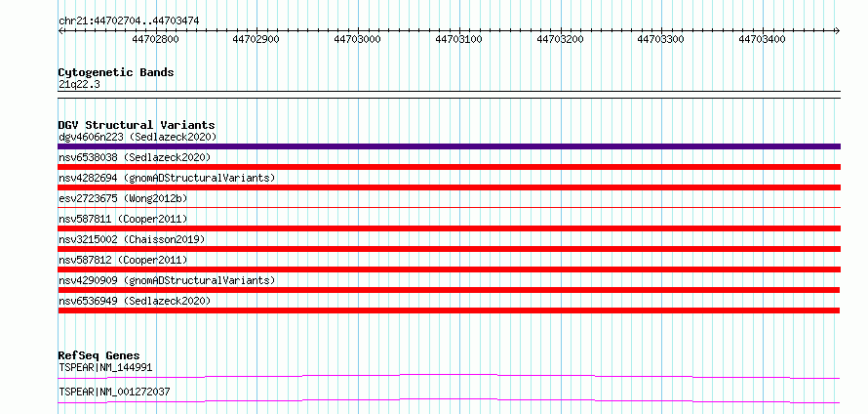
Task: Click ruler position 44702800
Action: point(155,40)
